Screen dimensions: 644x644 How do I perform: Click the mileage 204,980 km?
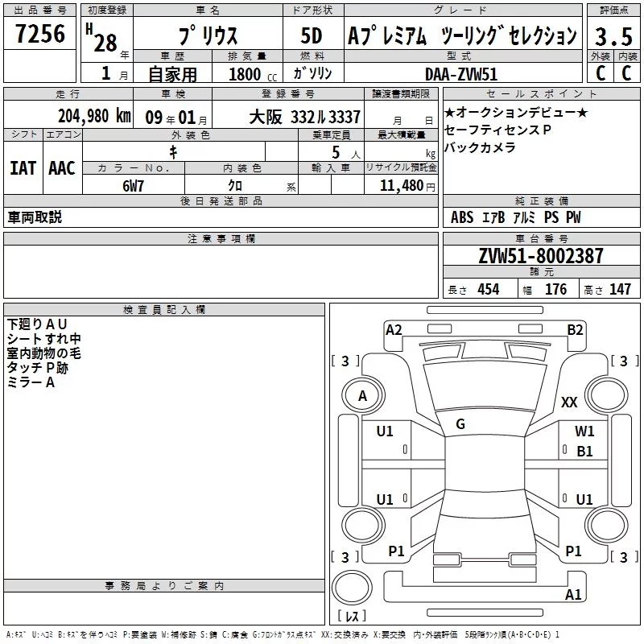(94, 116)
